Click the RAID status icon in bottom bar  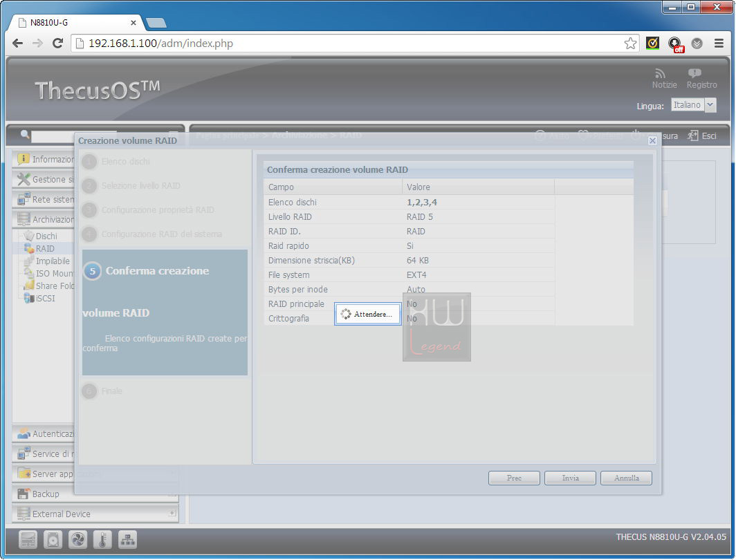coord(28,540)
